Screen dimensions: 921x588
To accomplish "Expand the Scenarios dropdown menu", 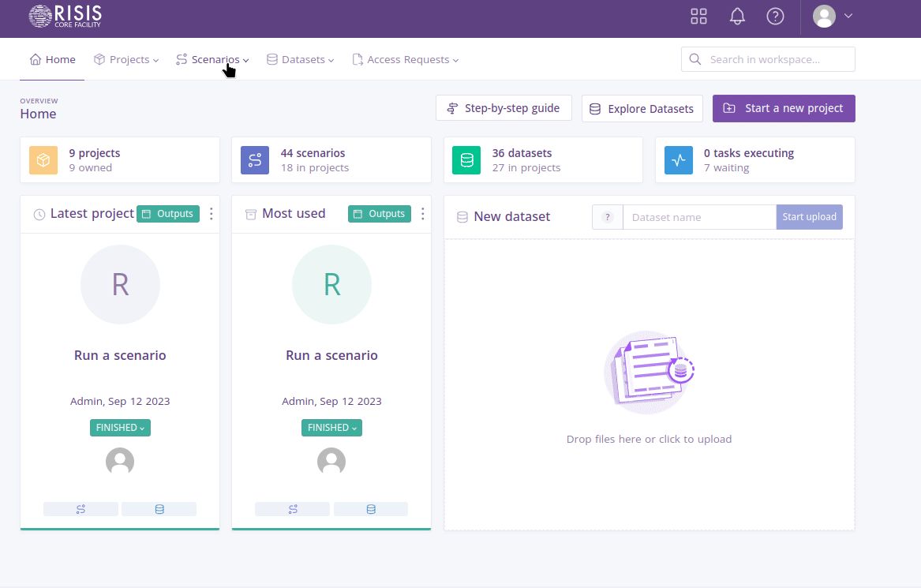I will 212,58.
